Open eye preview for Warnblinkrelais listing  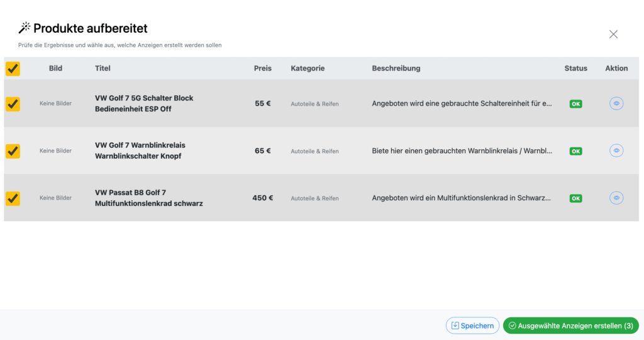pos(616,150)
